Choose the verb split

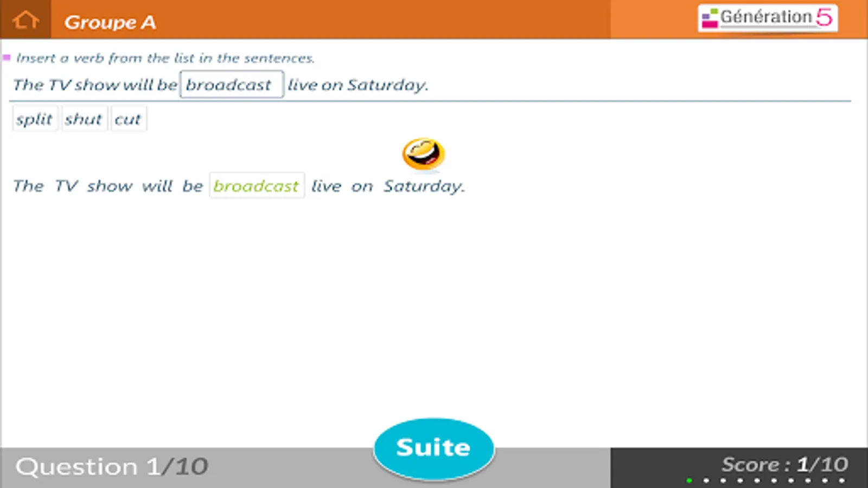click(x=34, y=119)
